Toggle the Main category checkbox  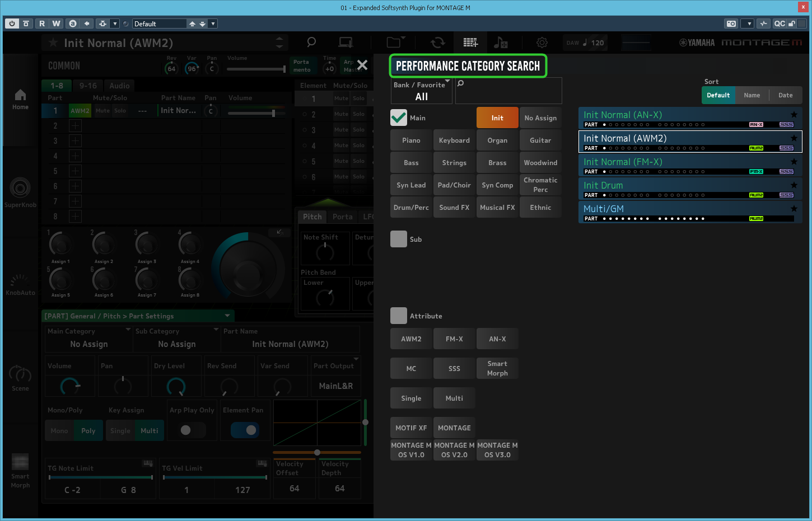tap(399, 118)
